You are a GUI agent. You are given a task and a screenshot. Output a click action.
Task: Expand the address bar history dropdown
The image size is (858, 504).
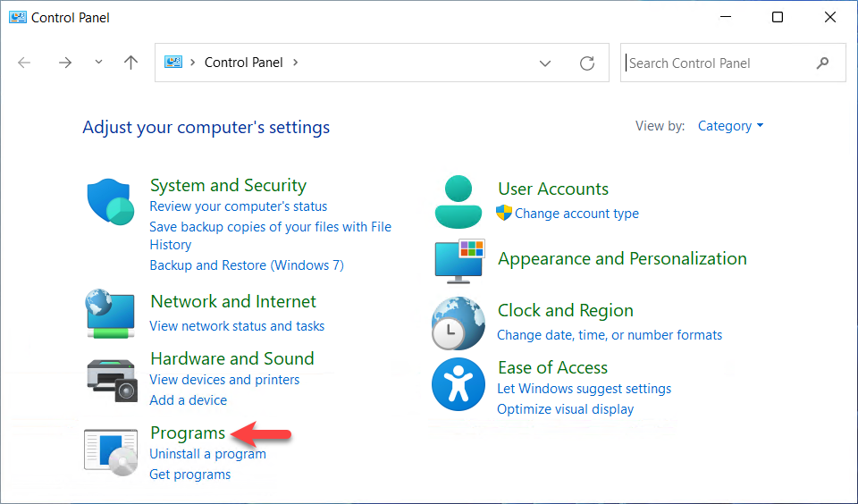click(x=545, y=63)
